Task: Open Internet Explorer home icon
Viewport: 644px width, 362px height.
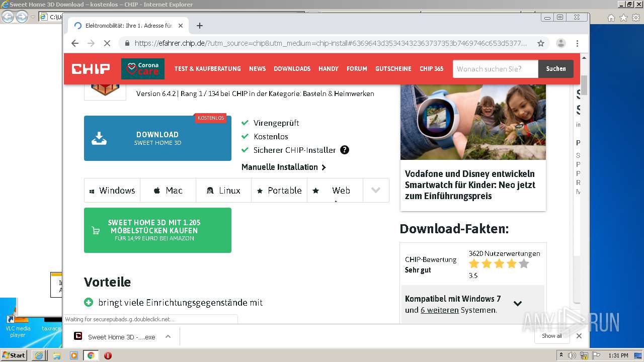Action: click(x=611, y=18)
